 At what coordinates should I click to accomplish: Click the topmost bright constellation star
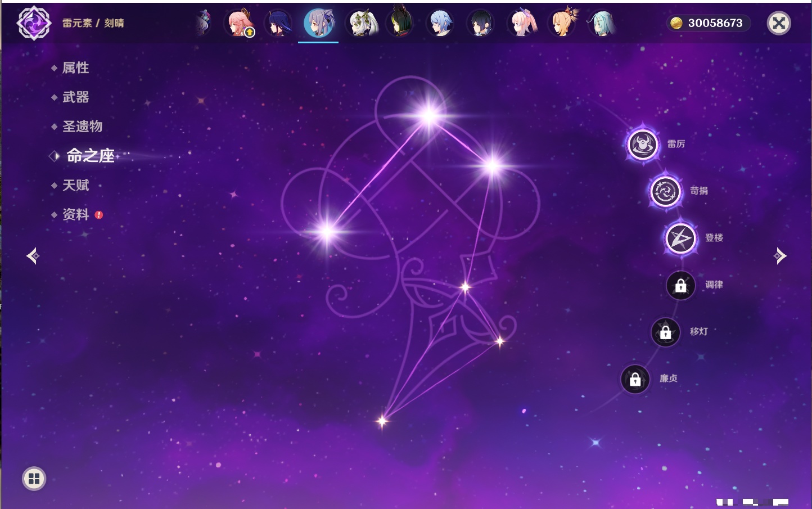pyautogui.click(x=430, y=116)
